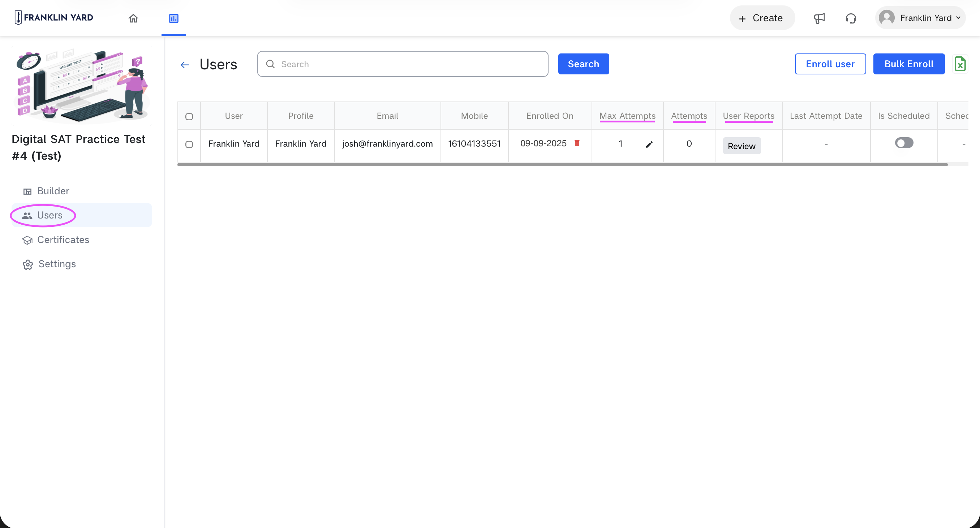Screen dimensions: 980x528
Task: Tick the checkbox for Franklin Yard row
Action: (x=189, y=144)
